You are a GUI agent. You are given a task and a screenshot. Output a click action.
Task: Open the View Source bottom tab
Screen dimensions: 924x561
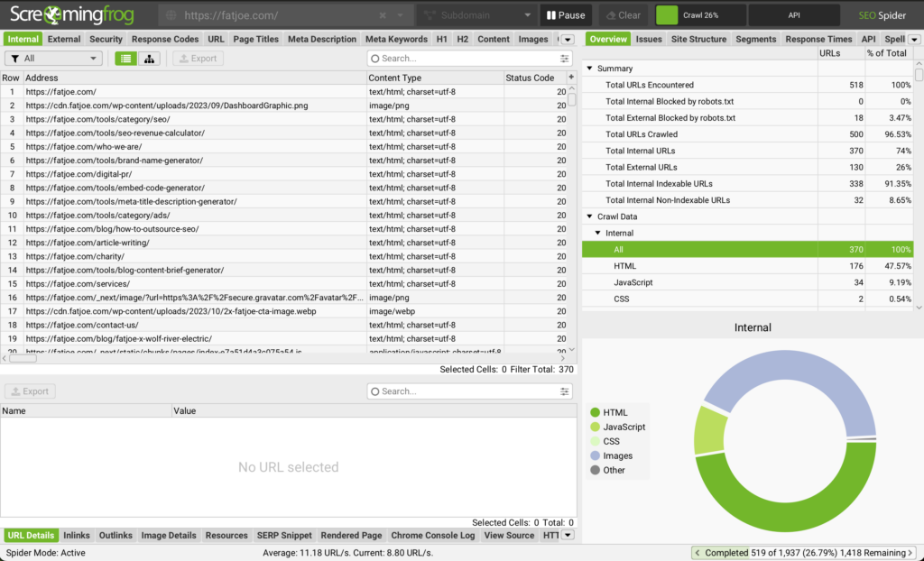(509, 535)
